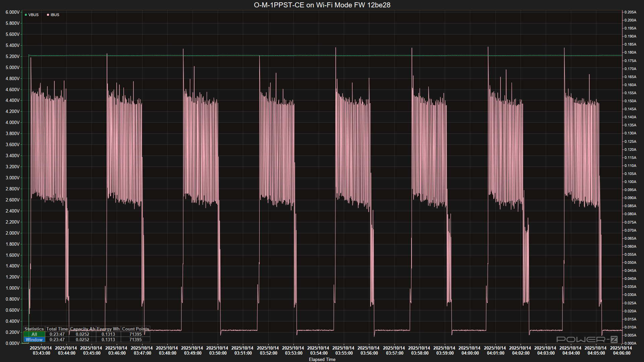
Task: Click the Statistics table header cell
Action: click(x=34, y=329)
